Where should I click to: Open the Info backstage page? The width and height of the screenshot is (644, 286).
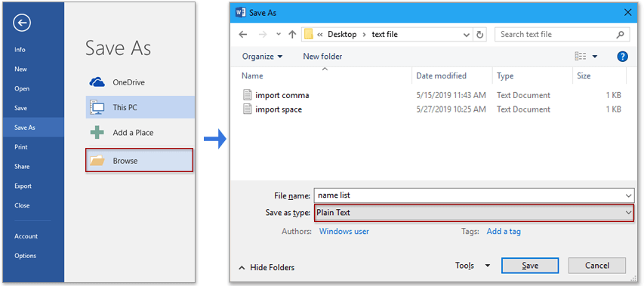click(x=20, y=50)
